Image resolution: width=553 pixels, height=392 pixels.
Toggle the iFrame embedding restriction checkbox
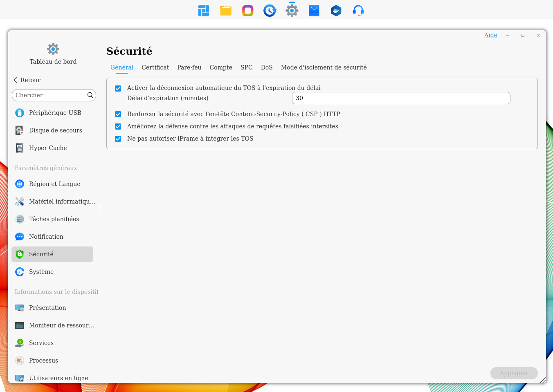pyautogui.click(x=118, y=139)
